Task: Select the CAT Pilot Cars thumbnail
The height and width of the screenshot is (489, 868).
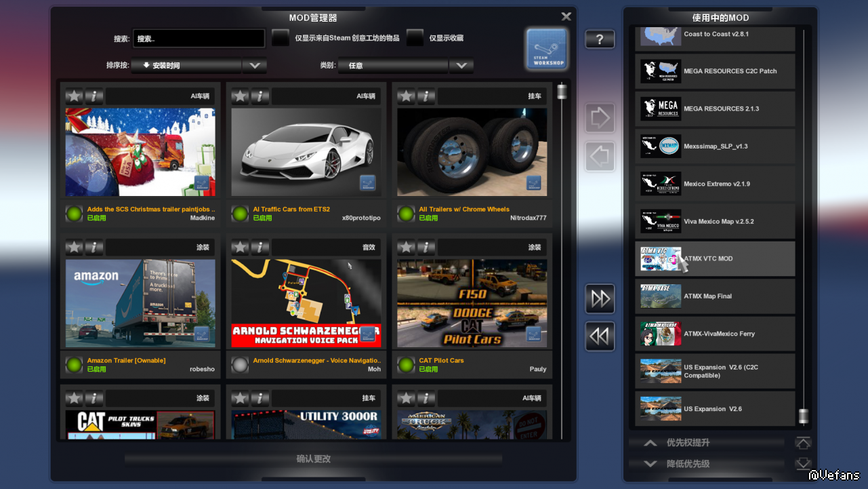Action: pyautogui.click(x=472, y=303)
